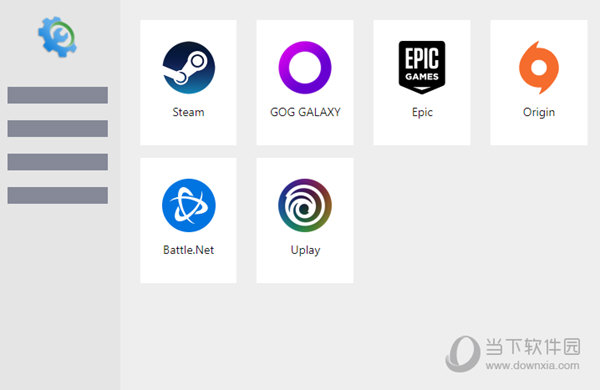Click the GOG GALAXY purple ring icon

click(x=305, y=67)
